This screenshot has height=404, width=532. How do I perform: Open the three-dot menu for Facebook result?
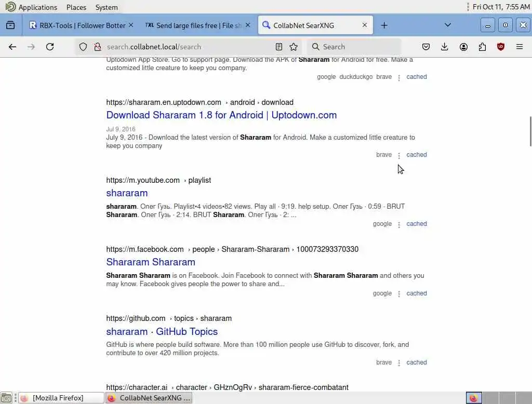(x=399, y=294)
